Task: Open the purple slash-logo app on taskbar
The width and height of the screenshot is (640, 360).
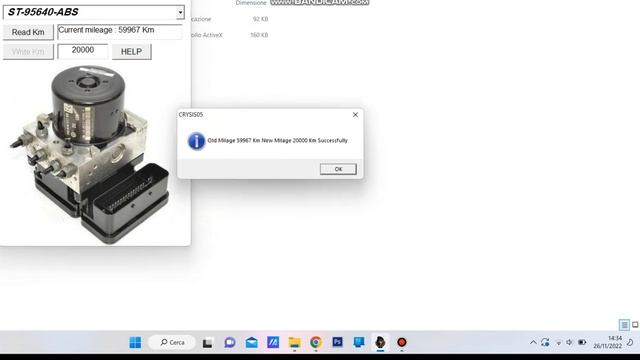Action: tap(273, 342)
